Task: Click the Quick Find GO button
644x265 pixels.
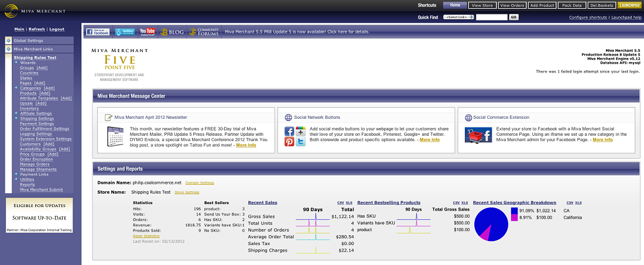Action: click(513, 17)
